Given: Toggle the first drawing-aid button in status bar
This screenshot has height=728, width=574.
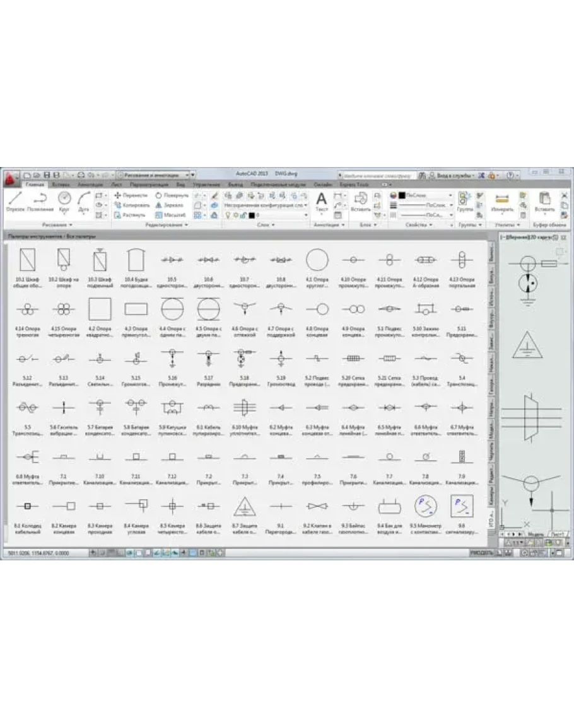Looking at the screenshot, I should click(x=93, y=553).
